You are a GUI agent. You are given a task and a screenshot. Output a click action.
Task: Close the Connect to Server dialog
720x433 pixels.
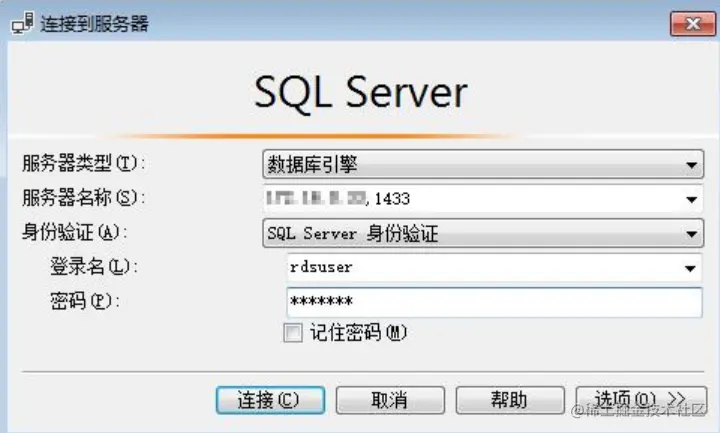click(x=693, y=23)
